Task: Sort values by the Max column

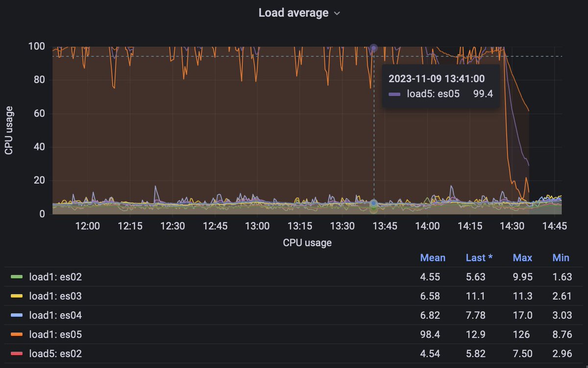Action: pos(522,257)
